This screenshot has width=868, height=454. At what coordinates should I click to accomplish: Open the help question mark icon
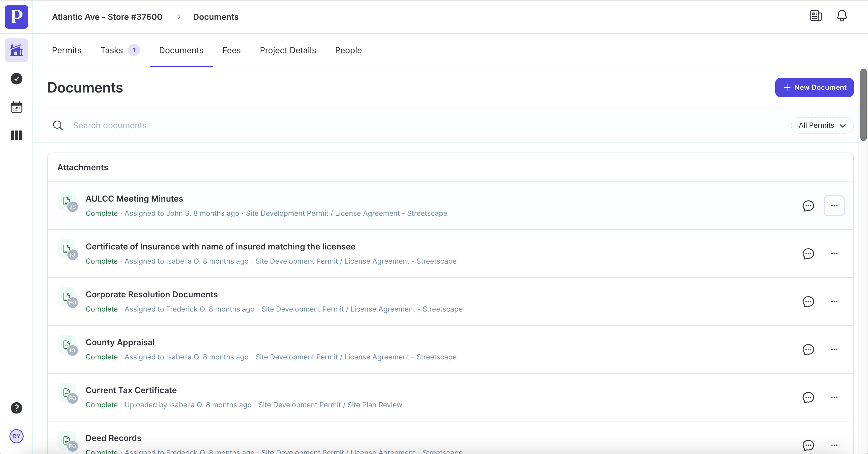[x=16, y=408]
